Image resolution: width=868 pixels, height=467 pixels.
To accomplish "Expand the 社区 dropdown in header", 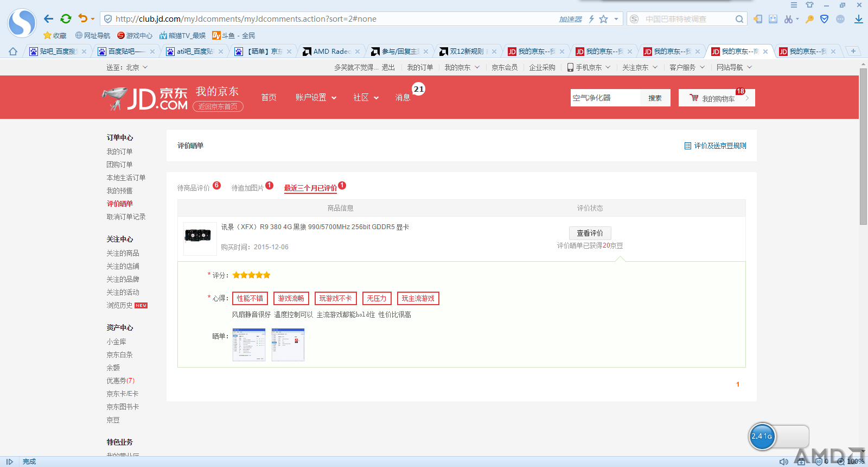I will point(366,98).
